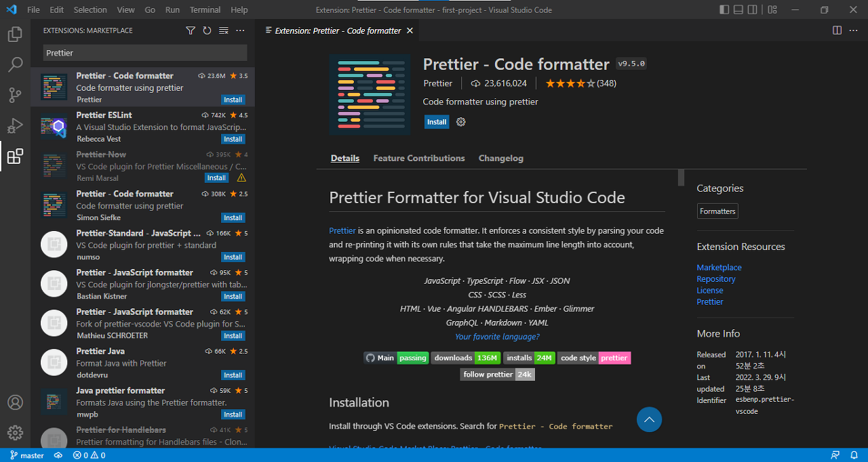Click the Prettier link under Extension Resources

[x=710, y=302]
